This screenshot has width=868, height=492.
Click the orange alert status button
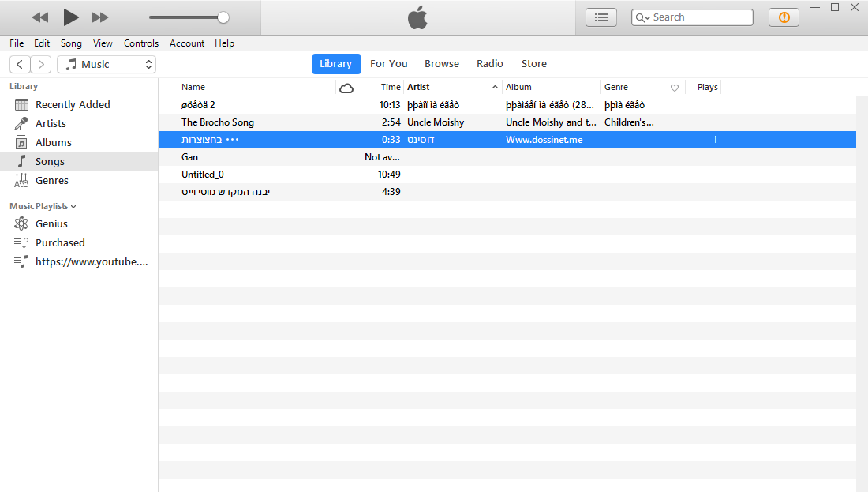coord(784,17)
